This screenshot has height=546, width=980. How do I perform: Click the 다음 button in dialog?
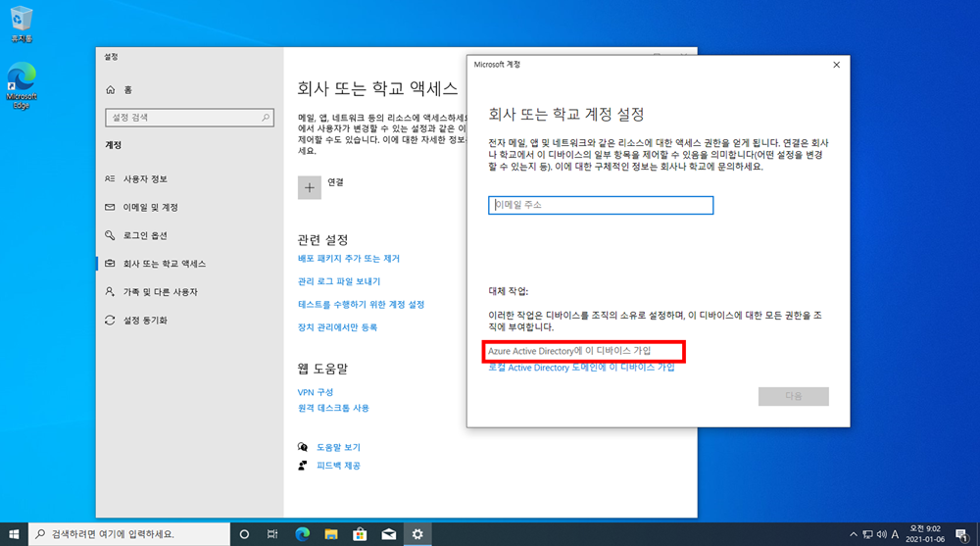pyautogui.click(x=794, y=396)
